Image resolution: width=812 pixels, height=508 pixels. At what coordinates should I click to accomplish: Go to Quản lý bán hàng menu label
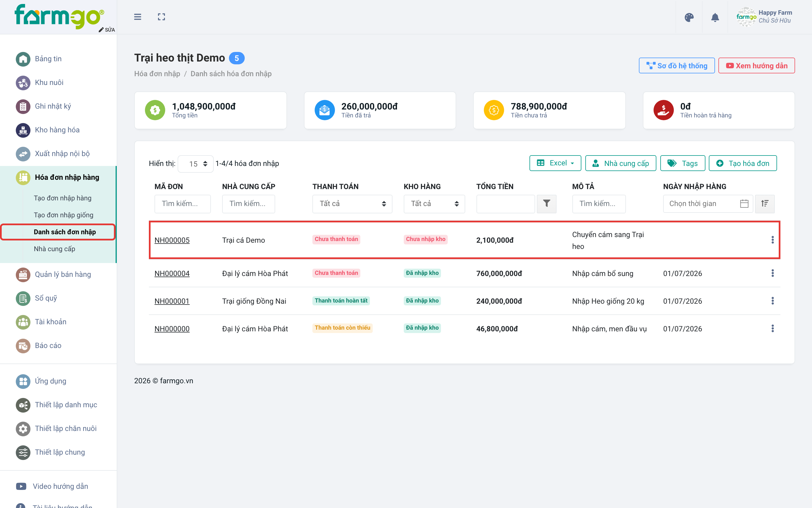pos(63,275)
